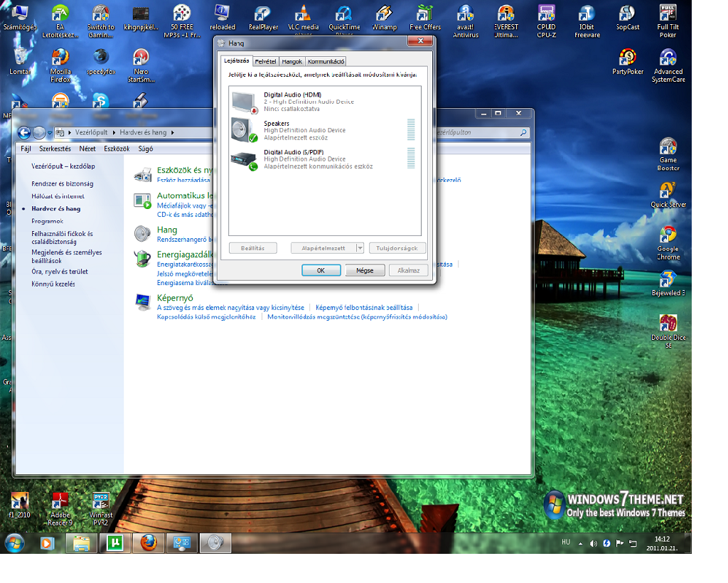Open the Nero StartSmart desktop icon
Screen dimensions: 728x583
click(x=141, y=65)
